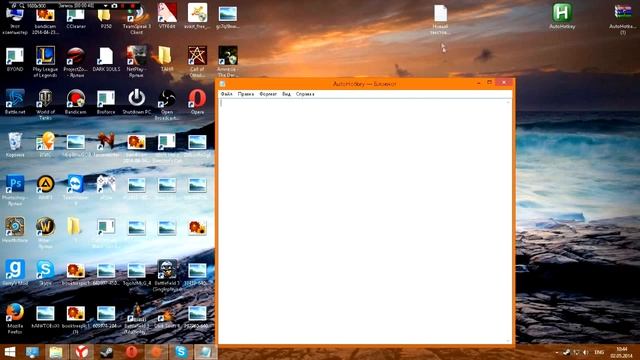Select the Call of Cthulhu pentagram icon

coord(197,62)
